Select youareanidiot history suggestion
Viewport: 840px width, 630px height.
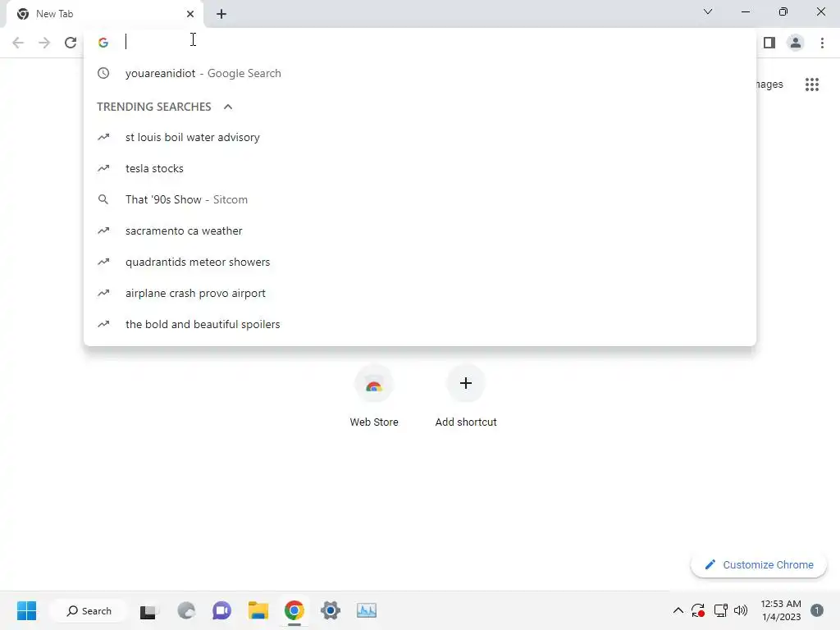coord(420,73)
